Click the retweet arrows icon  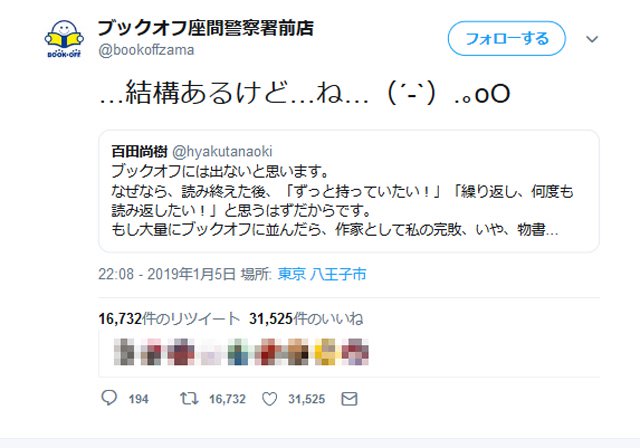[189, 398]
